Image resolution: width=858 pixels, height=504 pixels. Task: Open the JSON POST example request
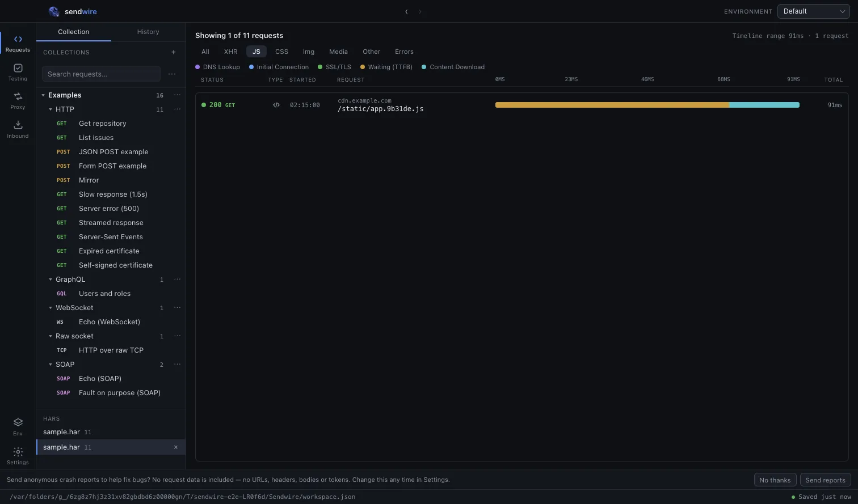pos(111,151)
